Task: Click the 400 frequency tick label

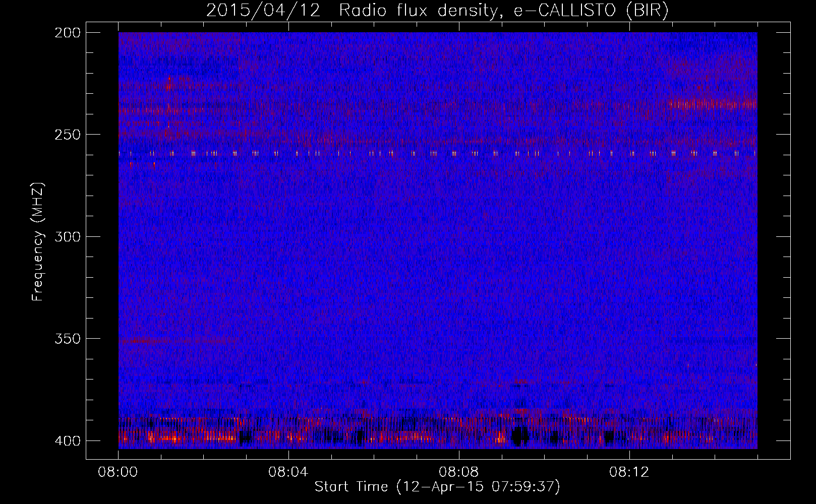Action: coord(67,441)
